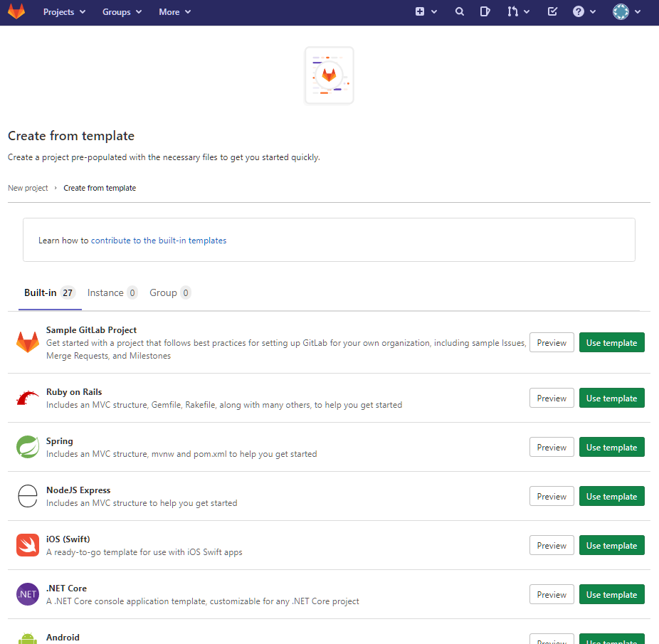The image size is (659, 644).
Task: Select the Built-in templates tab
Action: [x=50, y=292]
